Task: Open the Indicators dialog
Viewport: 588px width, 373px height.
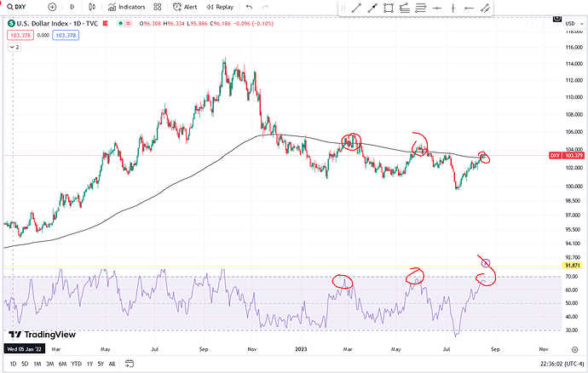Action: pos(126,7)
